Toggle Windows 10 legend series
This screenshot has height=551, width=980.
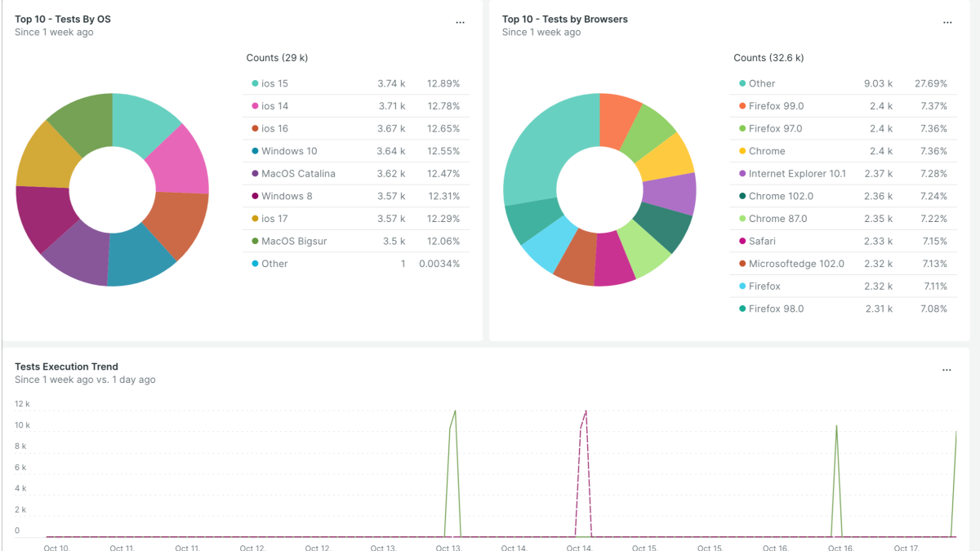click(x=289, y=151)
